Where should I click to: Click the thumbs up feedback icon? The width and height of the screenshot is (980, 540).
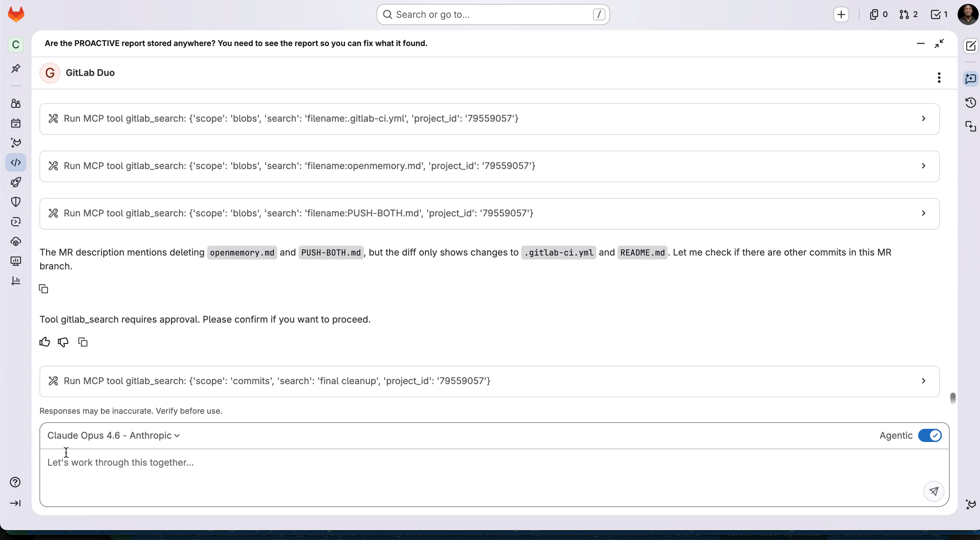44,342
